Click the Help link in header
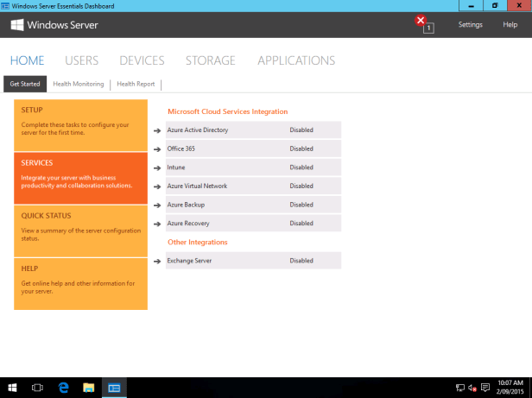The width and height of the screenshot is (532, 398). pyautogui.click(x=510, y=24)
